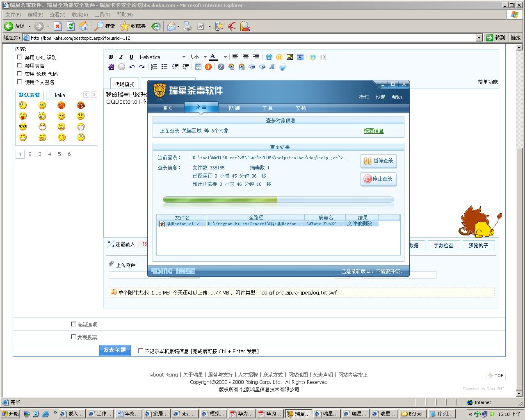Open the 大小 font size dropdown
Image resolution: width=525 pixels, height=420 pixels.
197,57
